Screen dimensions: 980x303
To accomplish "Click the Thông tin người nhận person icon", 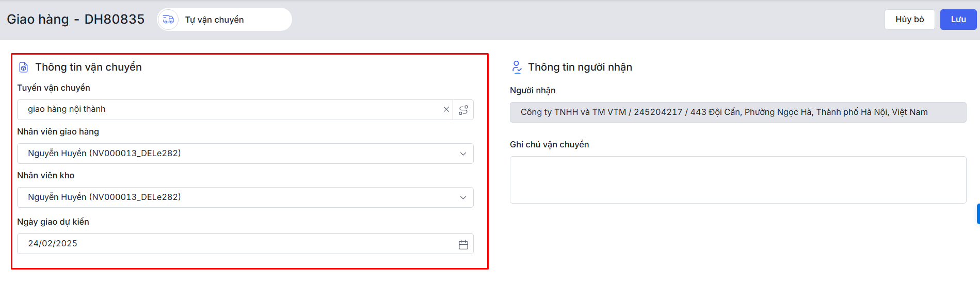I will 517,67.
